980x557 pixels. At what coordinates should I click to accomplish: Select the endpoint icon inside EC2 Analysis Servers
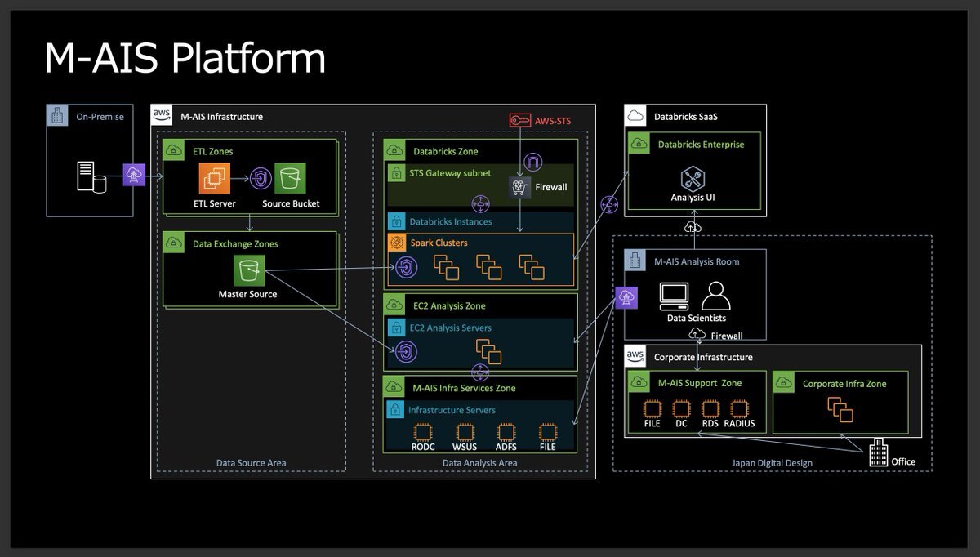(x=406, y=351)
